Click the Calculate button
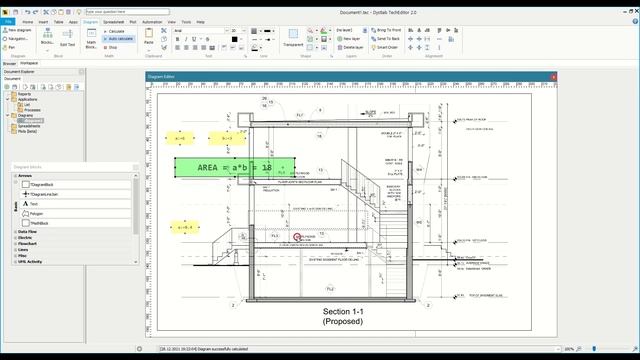The height and width of the screenshot is (360, 640). 114,31
